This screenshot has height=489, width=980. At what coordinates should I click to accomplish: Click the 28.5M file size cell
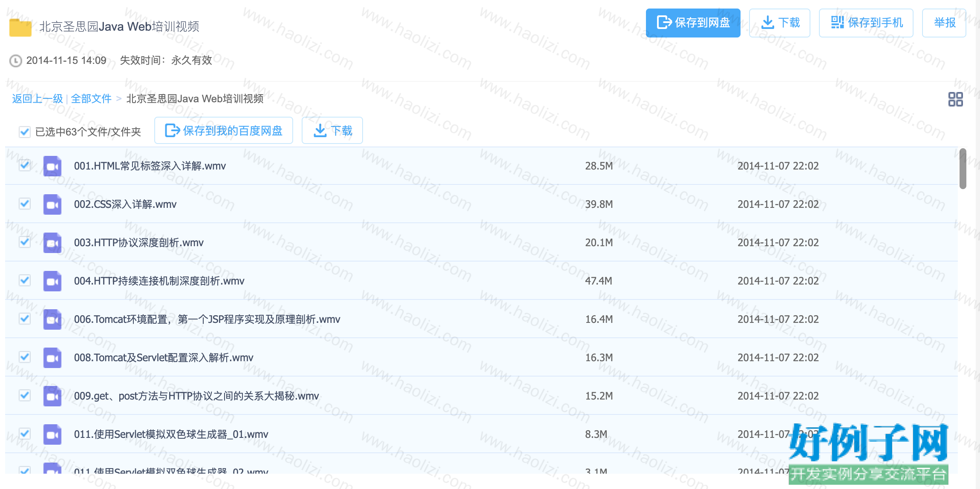(599, 166)
